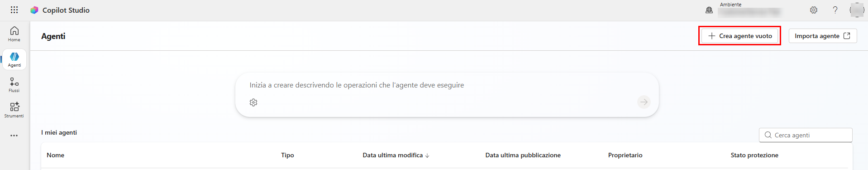
Task: Go to Home in the sidebar
Action: coord(14,34)
